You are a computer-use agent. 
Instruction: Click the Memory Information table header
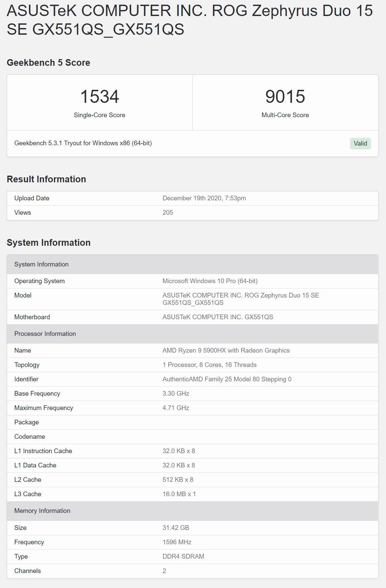(x=193, y=511)
